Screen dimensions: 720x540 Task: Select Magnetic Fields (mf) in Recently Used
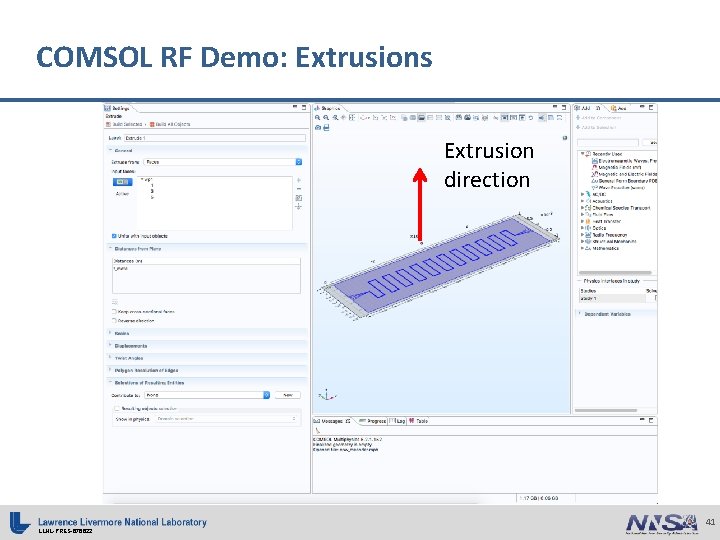(616, 168)
